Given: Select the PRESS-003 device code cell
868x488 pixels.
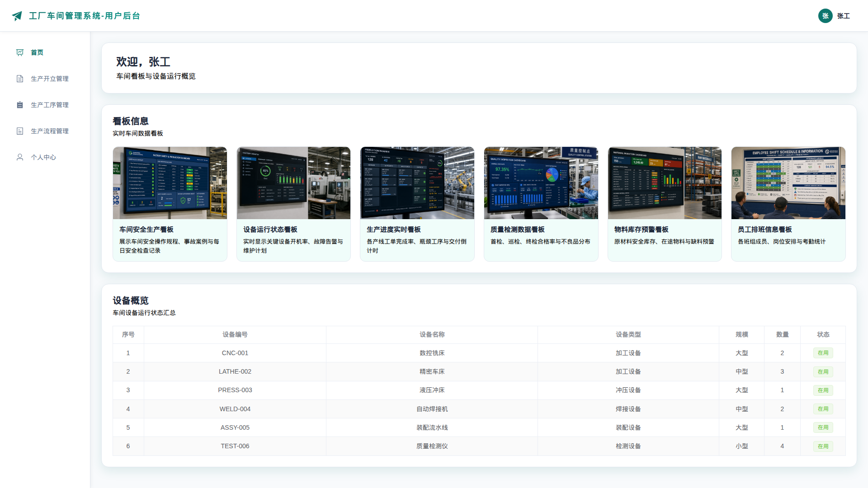Looking at the screenshot, I should pos(235,390).
